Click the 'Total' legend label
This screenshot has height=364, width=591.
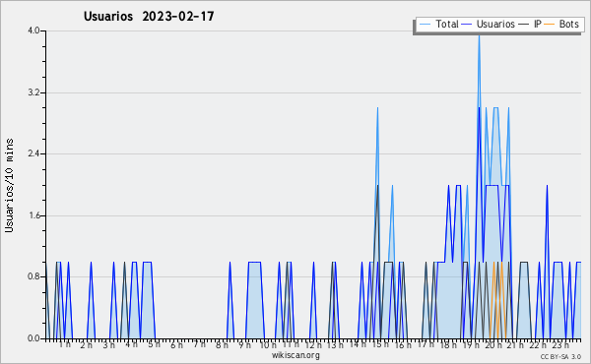click(x=447, y=24)
